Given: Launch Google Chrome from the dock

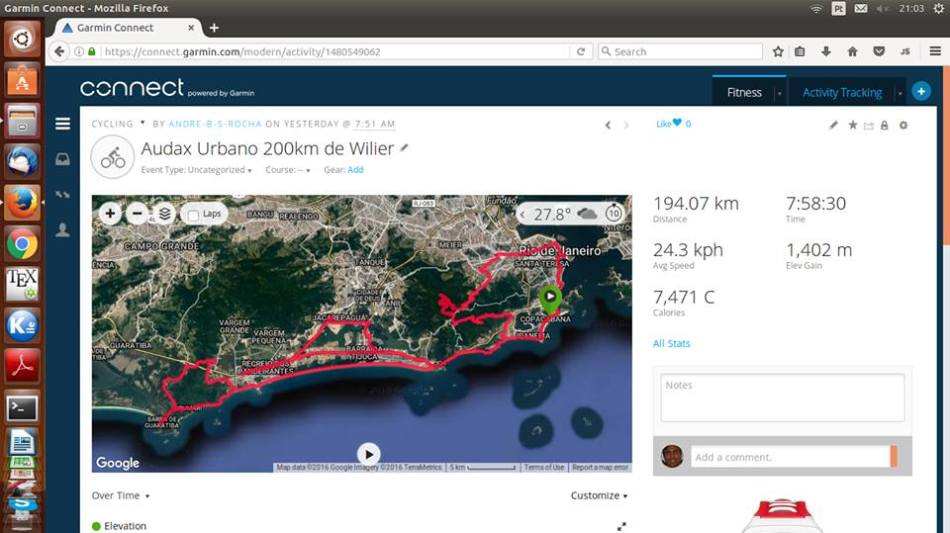Looking at the screenshot, I should pos(22,244).
